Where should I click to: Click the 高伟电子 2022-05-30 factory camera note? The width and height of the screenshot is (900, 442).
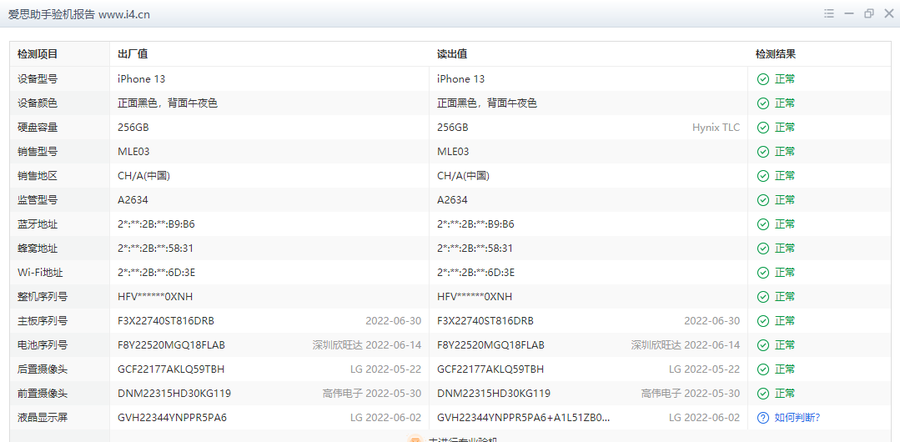point(372,393)
